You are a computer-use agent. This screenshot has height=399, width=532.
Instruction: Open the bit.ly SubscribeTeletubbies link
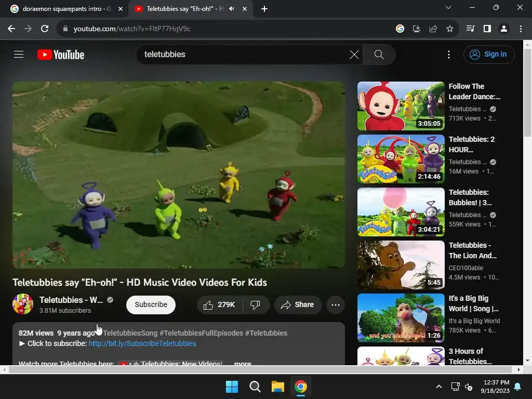(142, 343)
